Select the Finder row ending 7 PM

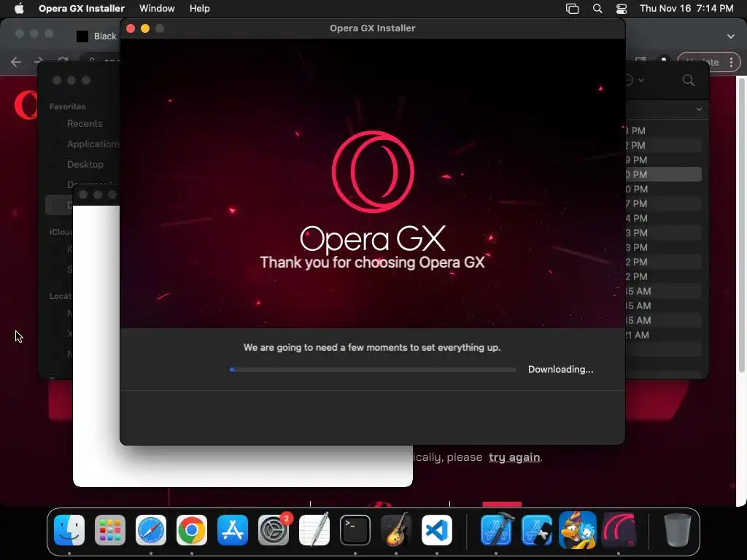662,204
